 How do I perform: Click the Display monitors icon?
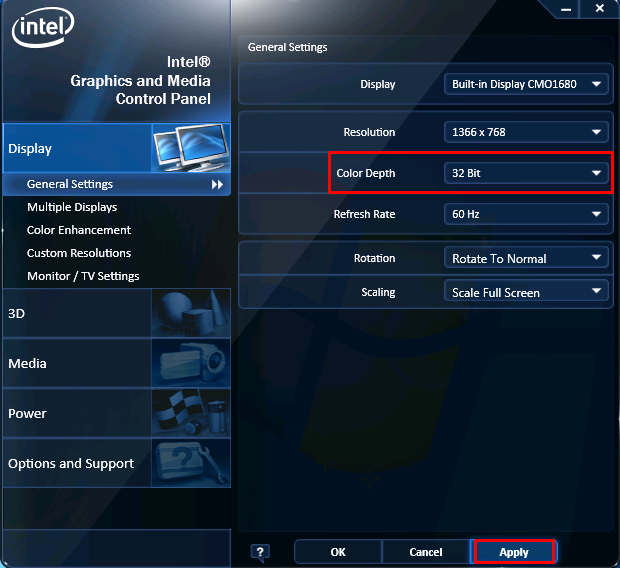191,148
